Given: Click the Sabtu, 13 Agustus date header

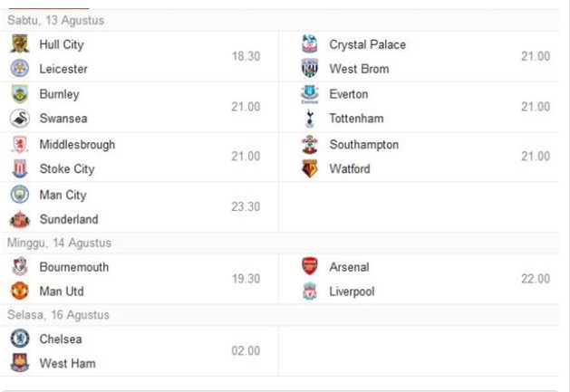Looking at the screenshot, I should tap(55, 20).
